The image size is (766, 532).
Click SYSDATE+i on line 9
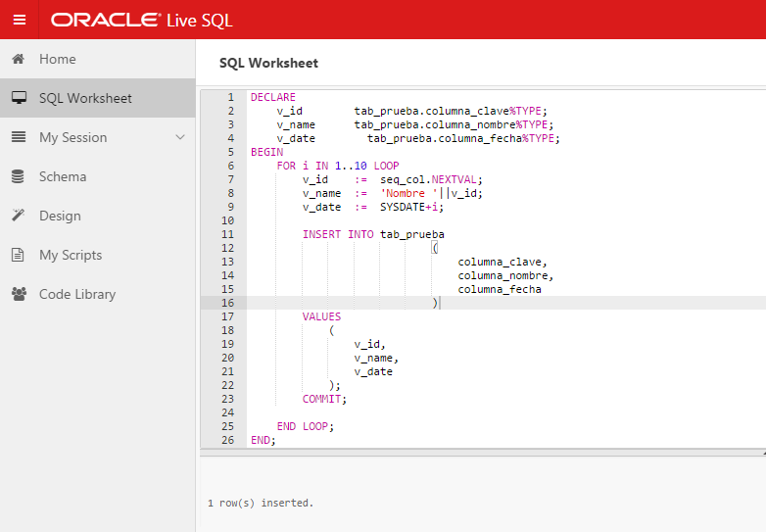pyautogui.click(x=411, y=207)
